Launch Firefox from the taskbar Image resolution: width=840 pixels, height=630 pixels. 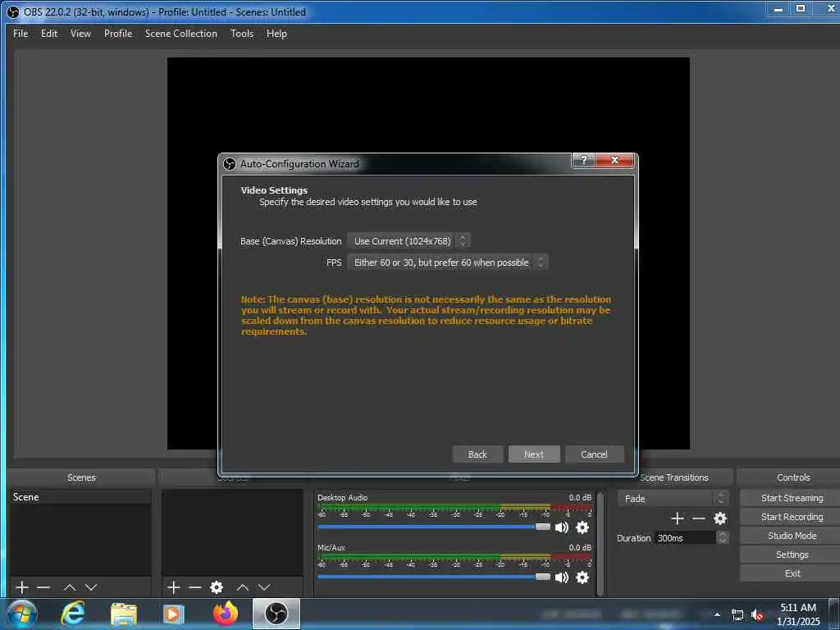pyautogui.click(x=225, y=614)
